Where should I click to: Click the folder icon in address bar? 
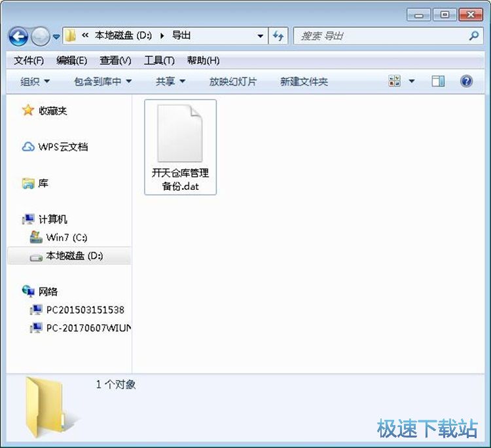[x=71, y=36]
